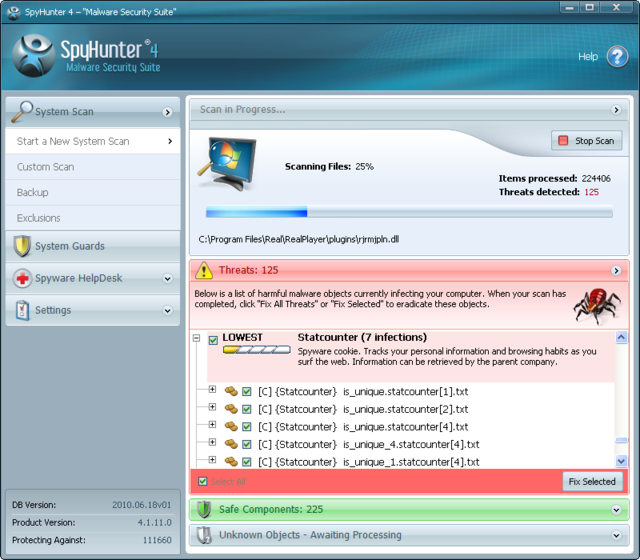Click the scanned file path rjrmjpln.dll
The width and height of the screenshot is (640, 560).
(x=299, y=239)
